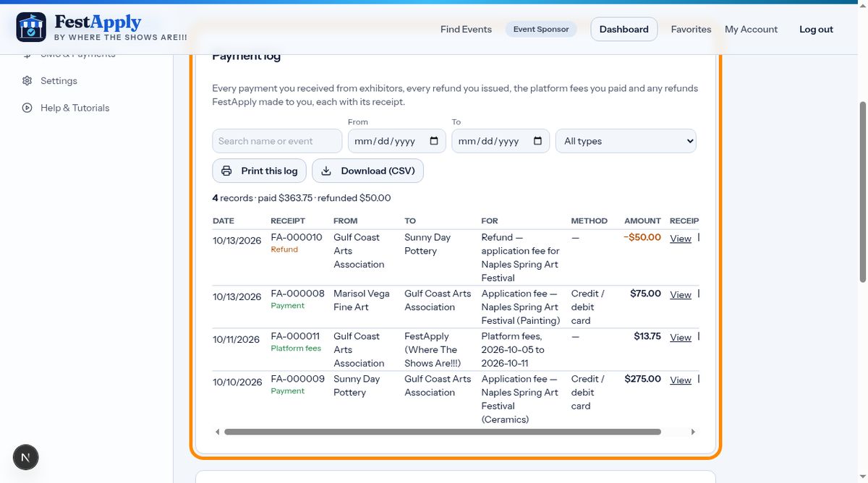868x483 pixels.
Task: Click the AMOUNT column header
Action: pos(642,221)
